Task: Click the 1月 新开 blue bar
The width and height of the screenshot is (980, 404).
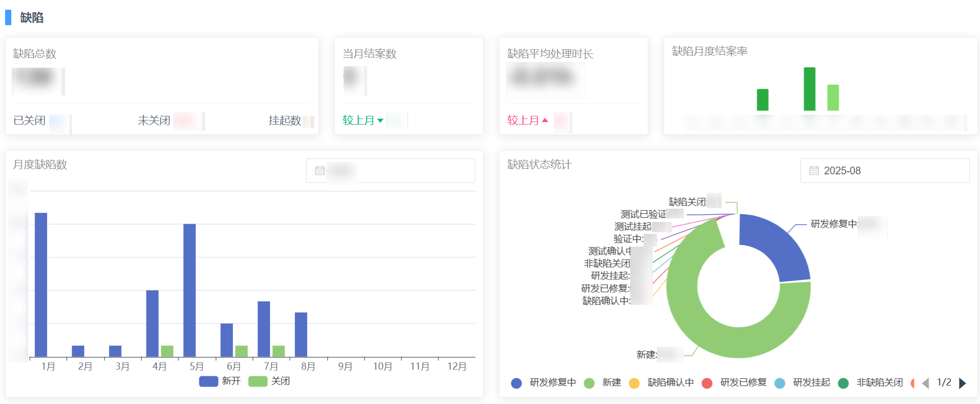Action: [41, 285]
